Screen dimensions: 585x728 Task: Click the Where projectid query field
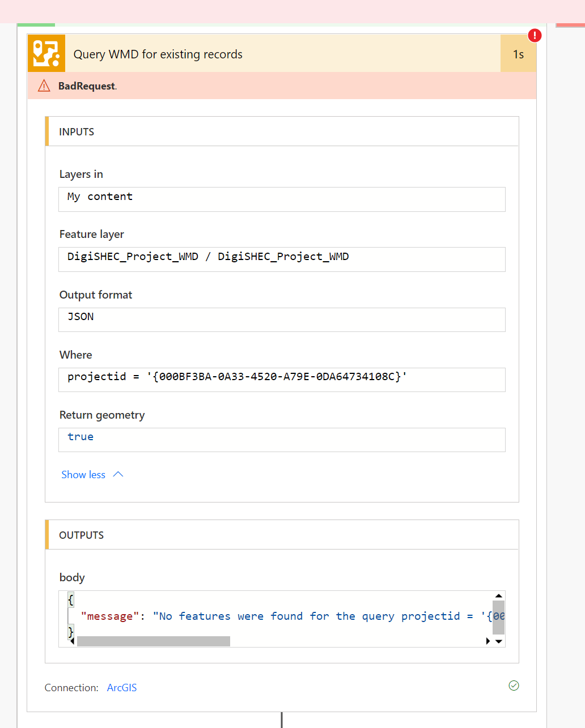click(282, 380)
